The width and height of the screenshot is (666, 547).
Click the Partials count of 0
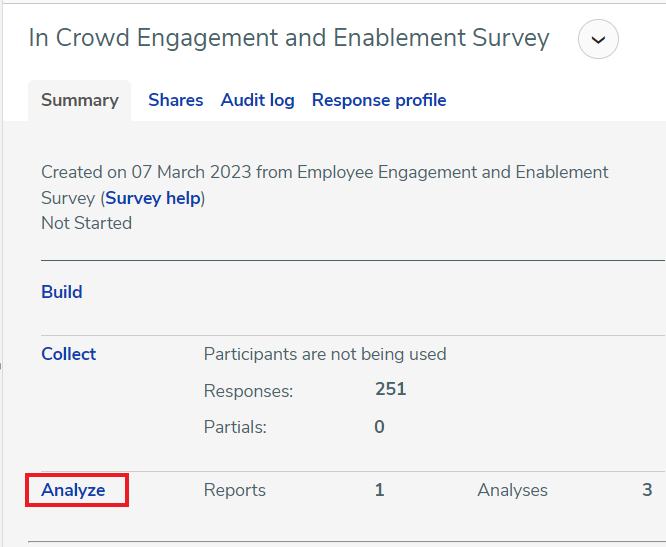click(379, 427)
